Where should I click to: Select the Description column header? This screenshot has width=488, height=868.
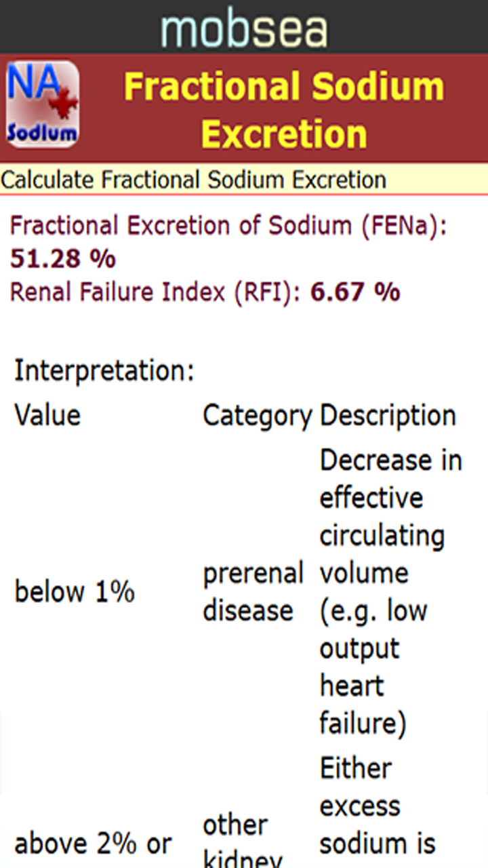coord(388,414)
